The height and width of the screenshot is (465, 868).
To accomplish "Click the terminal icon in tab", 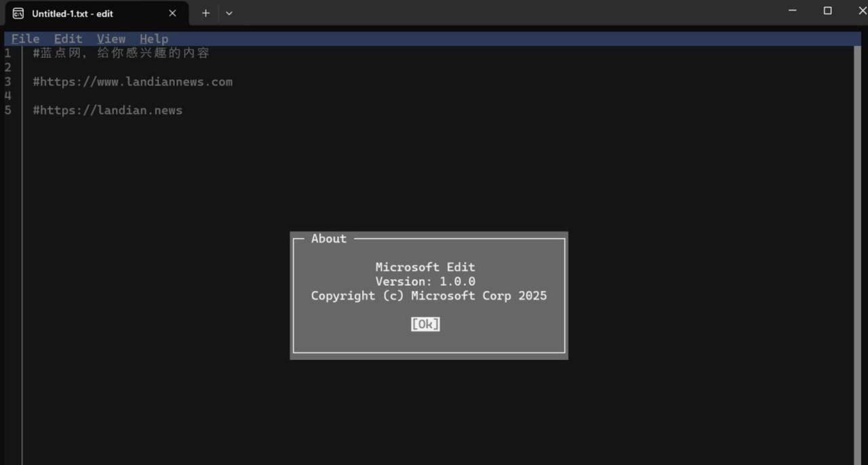I will click(18, 13).
